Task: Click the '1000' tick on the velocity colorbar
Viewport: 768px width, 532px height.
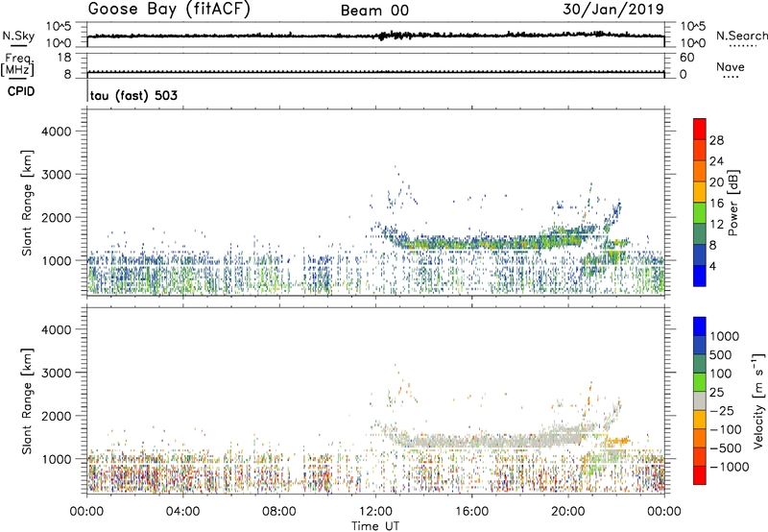Action: click(725, 336)
